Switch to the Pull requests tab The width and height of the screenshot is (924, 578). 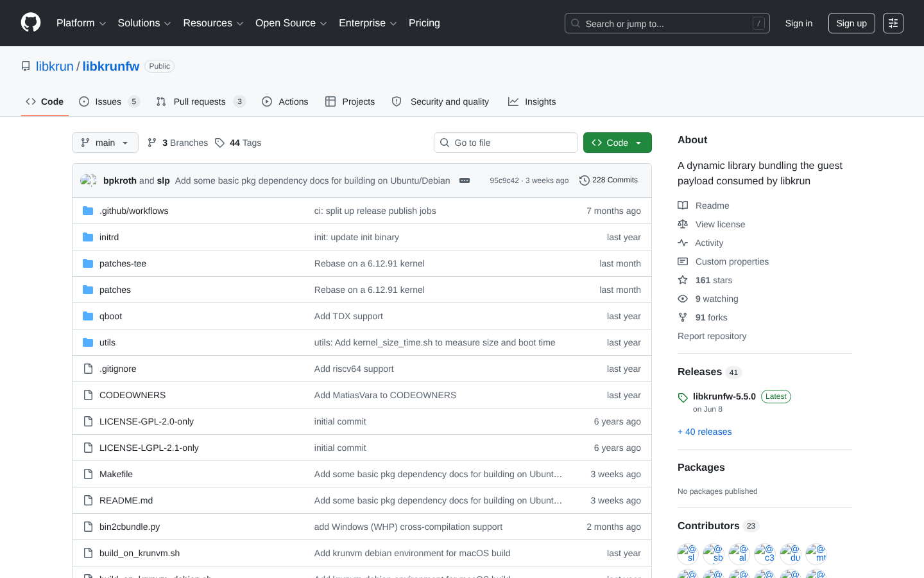click(201, 101)
